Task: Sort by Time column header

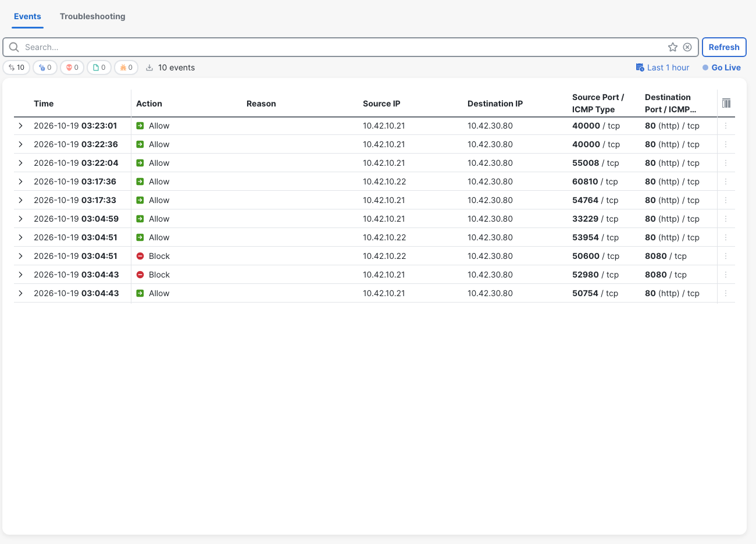Action: click(x=44, y=104)
